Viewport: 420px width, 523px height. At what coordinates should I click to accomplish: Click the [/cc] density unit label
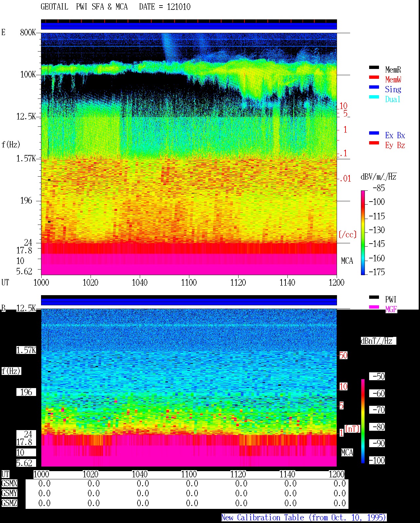pos(347,234)
